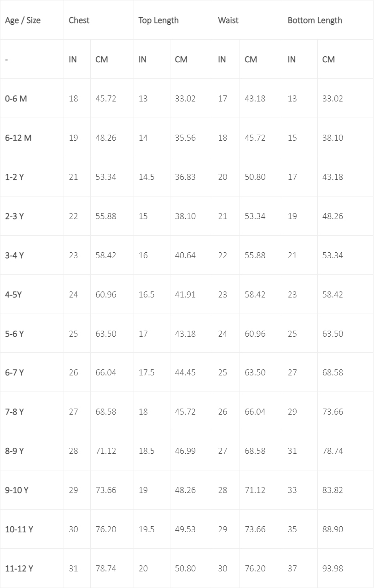The image size is (374, 588).
Task: Select the "5-6 Y" row label
Action: pos(14,334)
